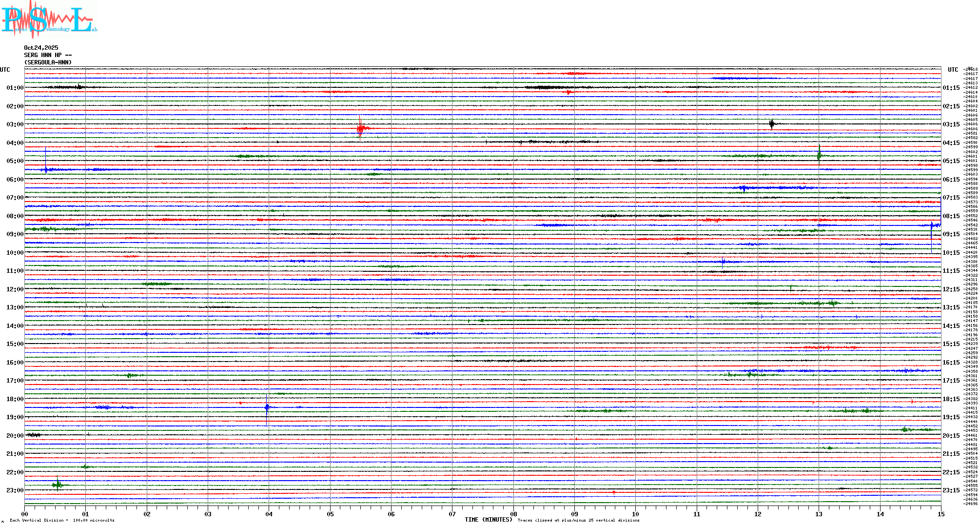This screenshot has height=527, width=980.
Task: Click the TIME (MINUTES) axis title
Action: click(489, 520)
